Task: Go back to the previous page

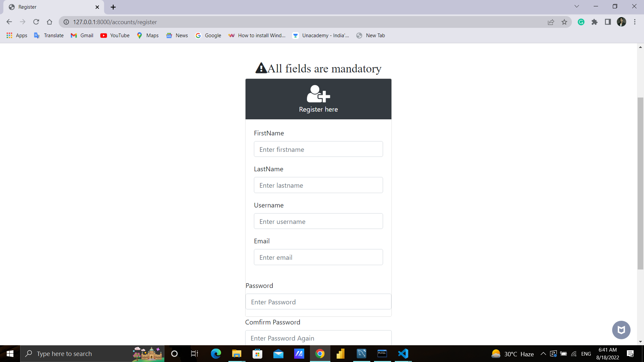Action: click(x=9, y=22)
